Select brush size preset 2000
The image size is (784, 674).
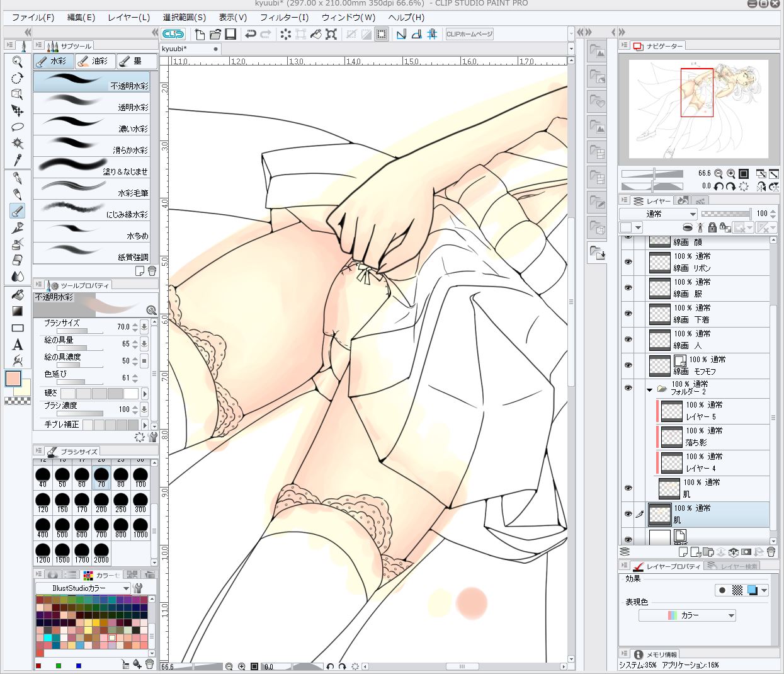coord(101,554)
